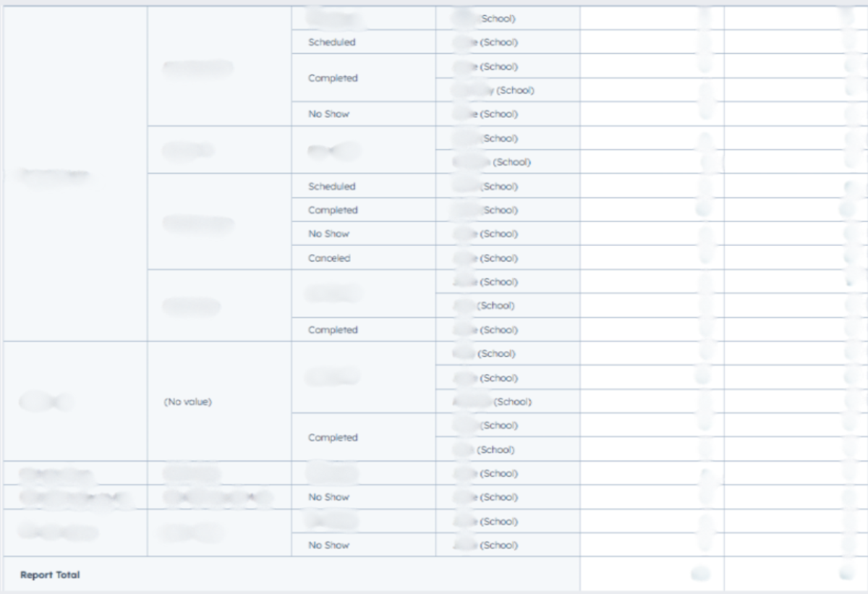Image resolution: width=868 pixels, height=594 pixels.
Task: Click the No Show cell under the two-row Completed cell
Action: pyautogui.click(x=328, y=114)
